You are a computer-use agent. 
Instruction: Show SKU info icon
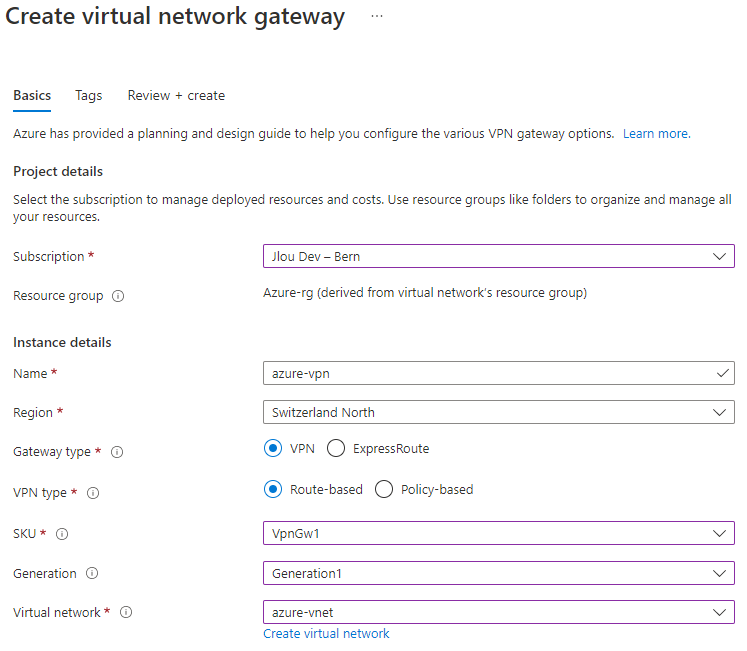click(62, 534)
